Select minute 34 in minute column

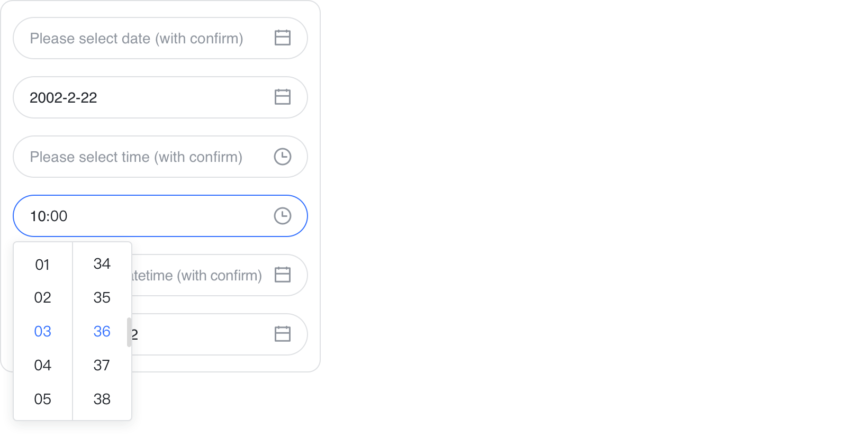[102, 264]
